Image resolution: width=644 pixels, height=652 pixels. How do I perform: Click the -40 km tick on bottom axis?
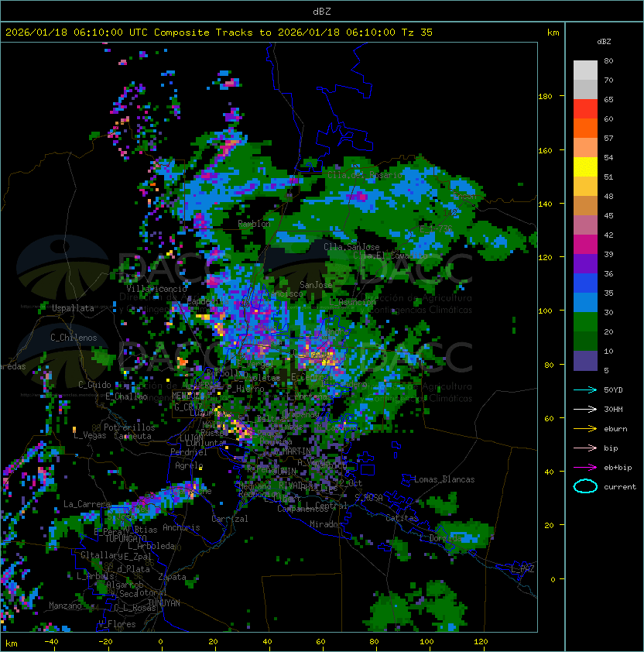click(x=51, y=642)
